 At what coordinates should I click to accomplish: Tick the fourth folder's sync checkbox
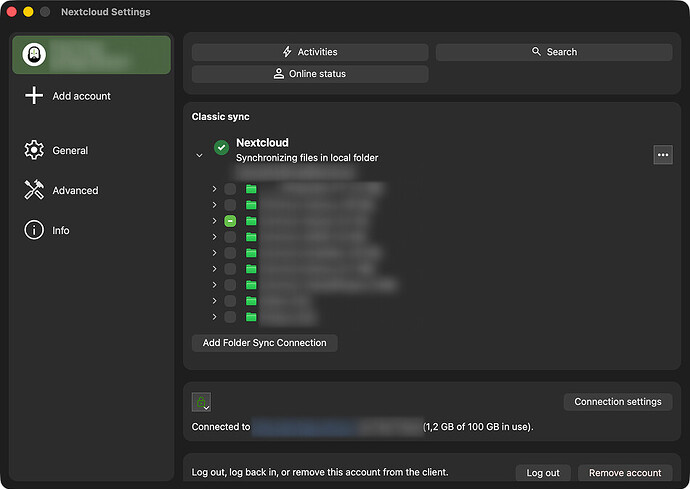tap(230, 237)
